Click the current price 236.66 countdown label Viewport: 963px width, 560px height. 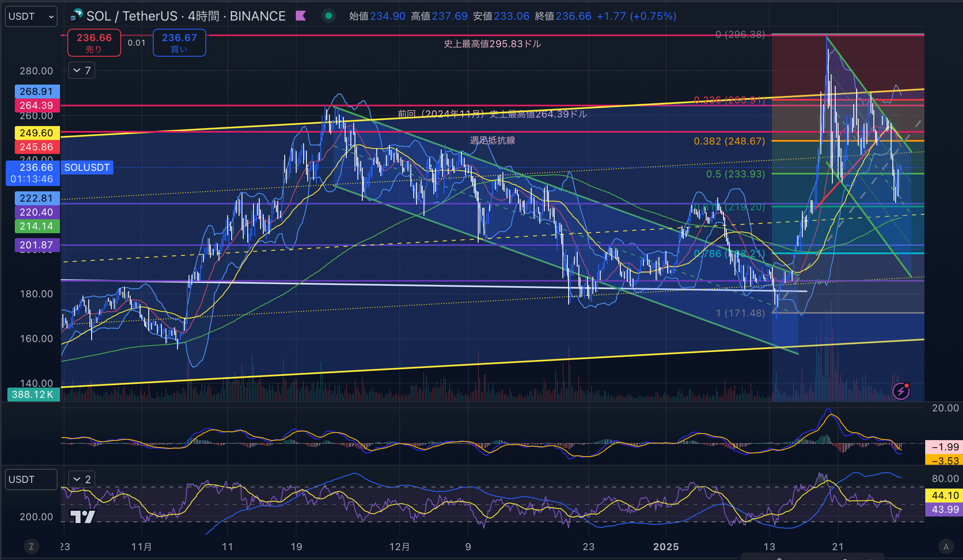(33, 173)
